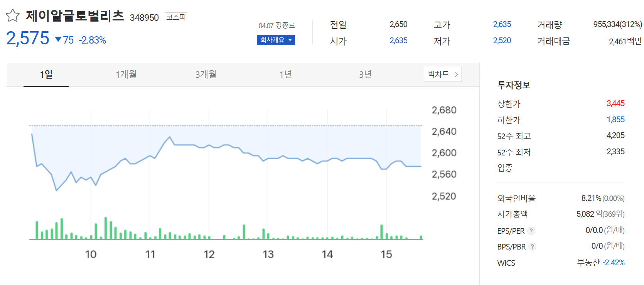Click the 저가 value 2,520
The width and height of the screenshot is (644, 285).
502,40
